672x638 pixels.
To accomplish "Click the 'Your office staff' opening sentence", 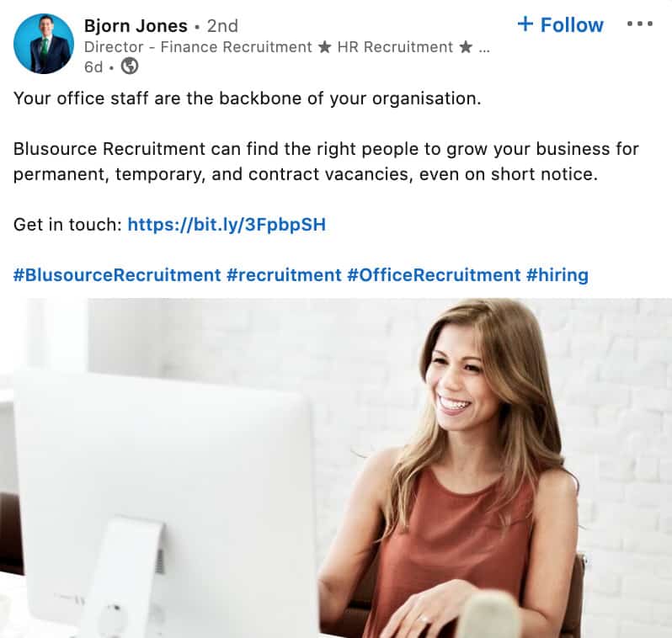I will pyautogui.click(x=248, y=98).
